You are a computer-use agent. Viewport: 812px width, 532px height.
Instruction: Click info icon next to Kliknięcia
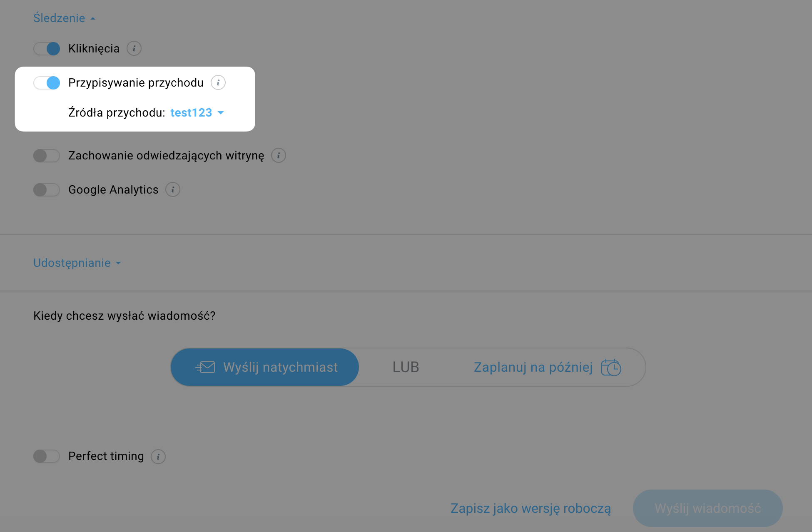[x=134, y=49]
